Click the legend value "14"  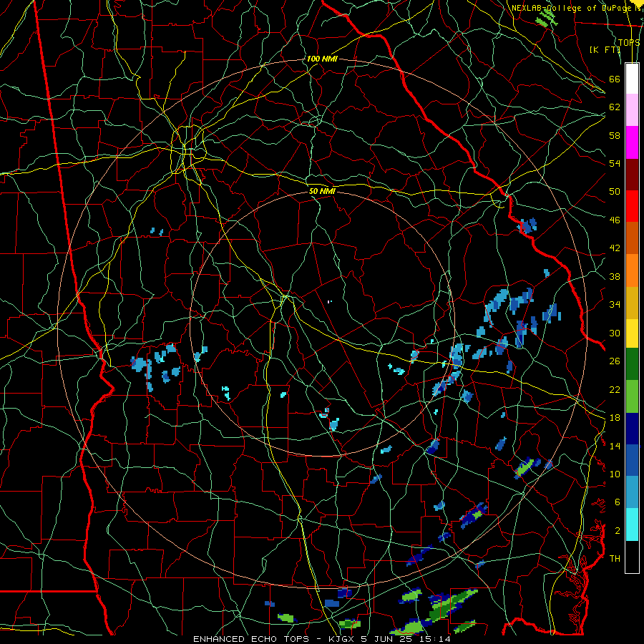615,446
